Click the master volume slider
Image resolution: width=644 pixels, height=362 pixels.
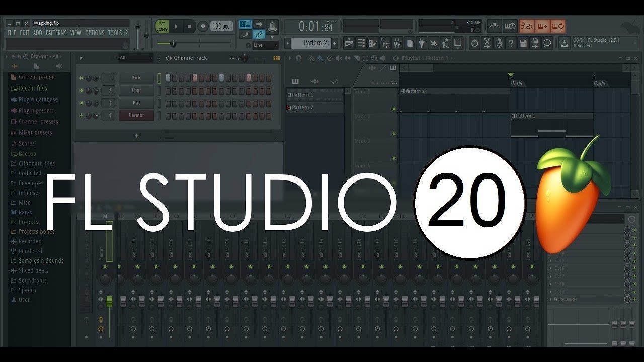point(137,34)
